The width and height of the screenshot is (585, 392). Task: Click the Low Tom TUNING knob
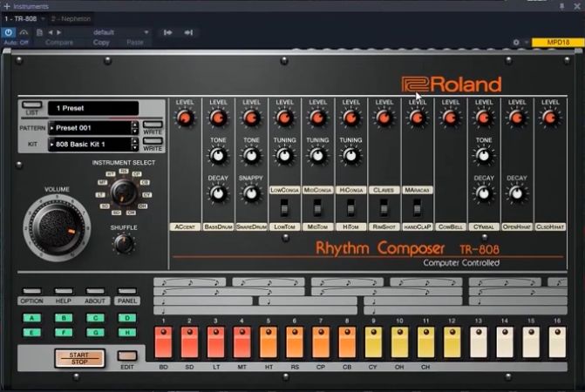[284, 156]
